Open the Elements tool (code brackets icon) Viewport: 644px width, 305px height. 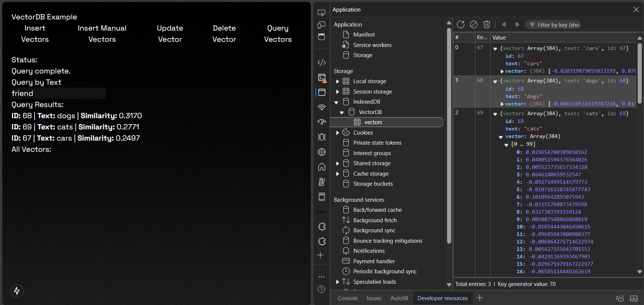click(x=322, y=62)
